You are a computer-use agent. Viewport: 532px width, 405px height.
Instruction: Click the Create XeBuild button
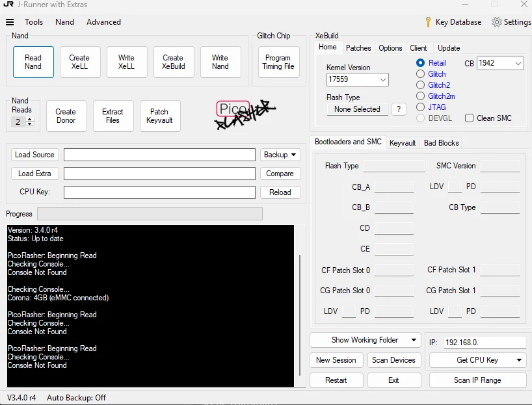[174, 62]
